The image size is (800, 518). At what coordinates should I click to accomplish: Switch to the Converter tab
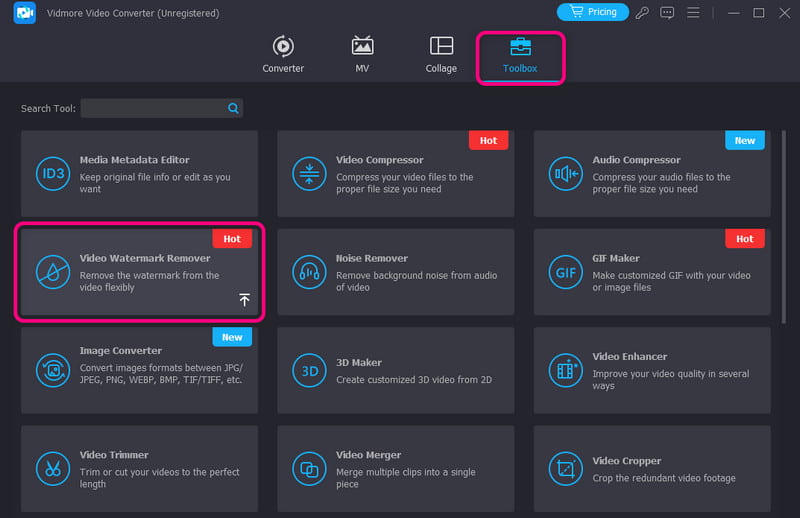283,55
